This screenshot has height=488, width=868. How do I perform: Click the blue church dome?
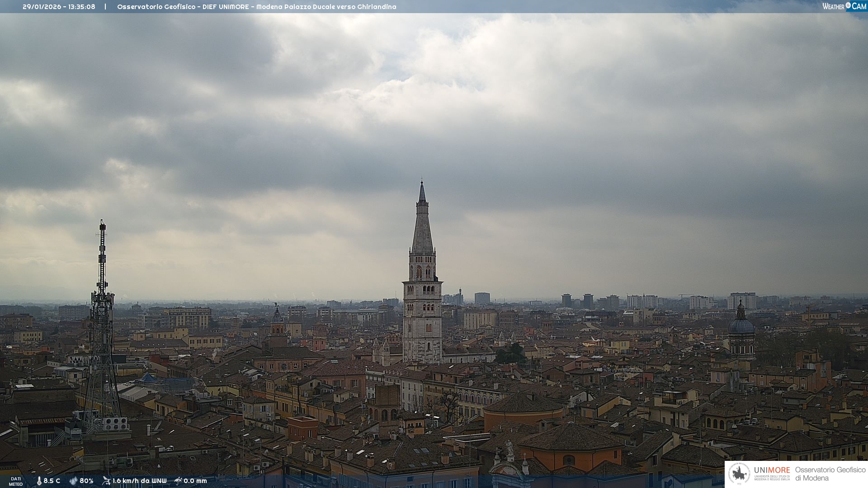point(741,325)
